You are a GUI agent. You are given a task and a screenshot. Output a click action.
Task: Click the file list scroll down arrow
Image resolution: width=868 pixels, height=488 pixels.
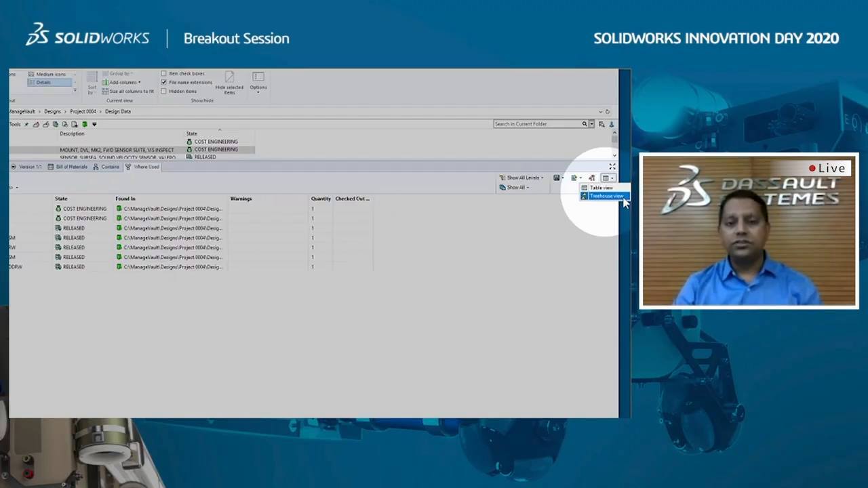pyautogui.click(x=614, y=157)
